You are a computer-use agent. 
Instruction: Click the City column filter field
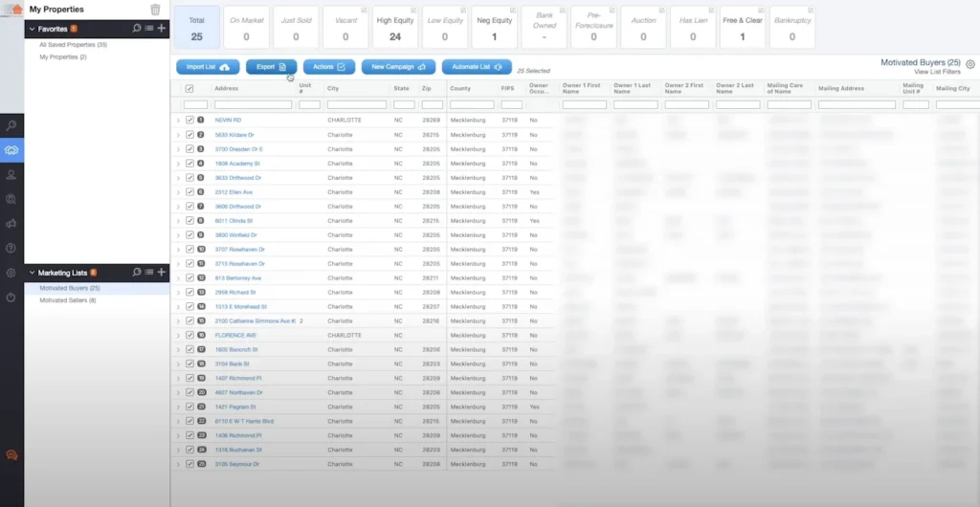[357, 105]
